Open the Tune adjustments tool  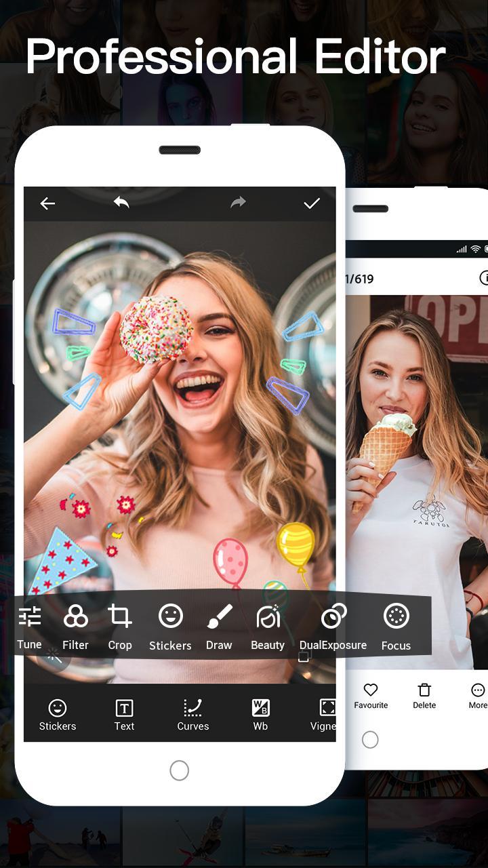pos(30,627)
